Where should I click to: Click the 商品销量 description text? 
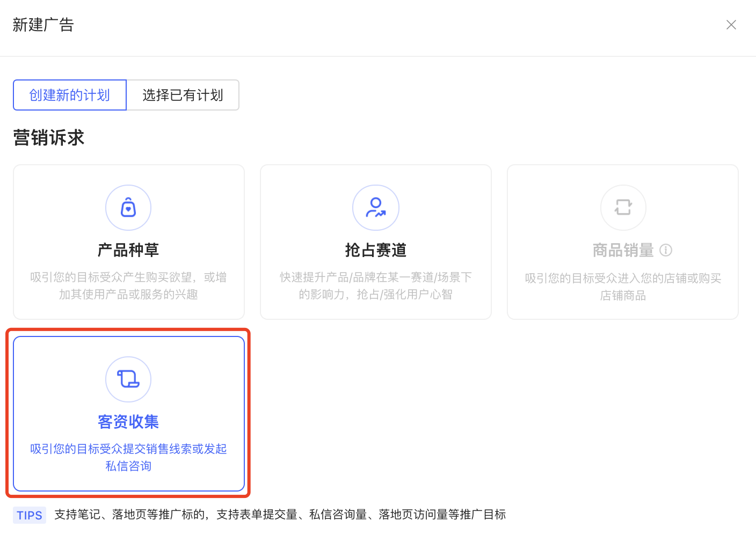coord(623,287)
